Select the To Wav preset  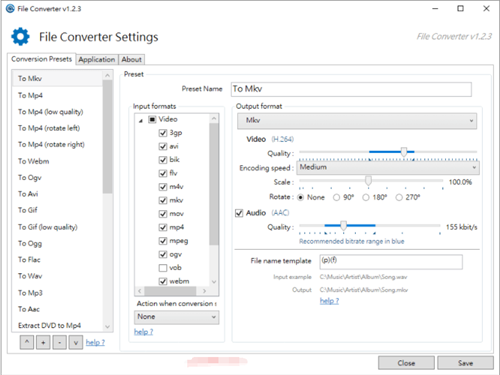57,276
